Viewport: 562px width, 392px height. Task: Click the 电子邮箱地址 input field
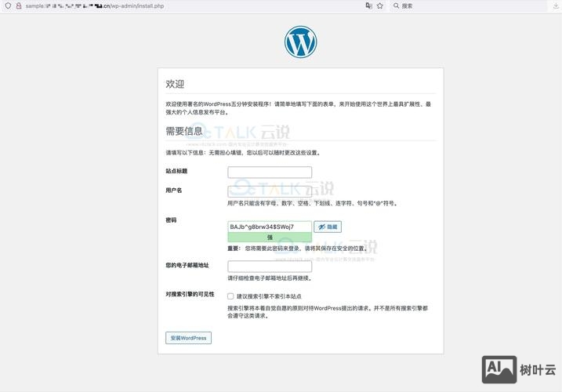pos(270,267)
